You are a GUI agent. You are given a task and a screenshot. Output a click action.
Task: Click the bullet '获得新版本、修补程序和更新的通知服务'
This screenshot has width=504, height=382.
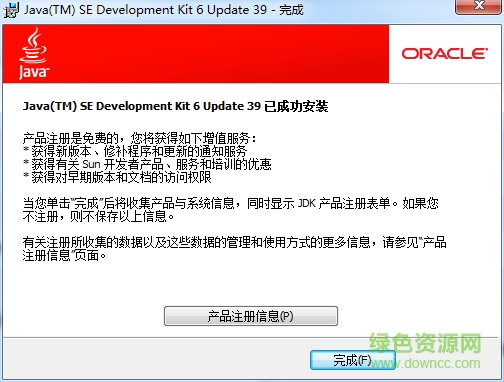135,151
